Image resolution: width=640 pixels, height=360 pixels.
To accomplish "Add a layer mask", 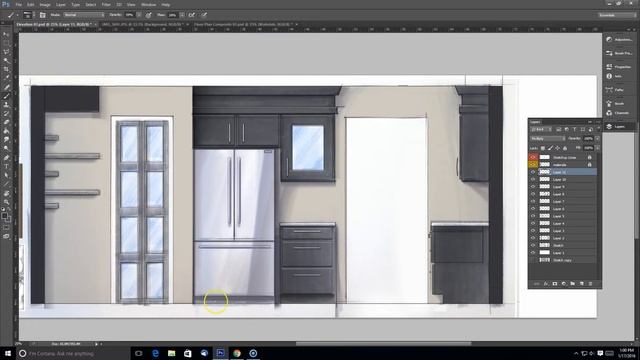I will [555, 284].
